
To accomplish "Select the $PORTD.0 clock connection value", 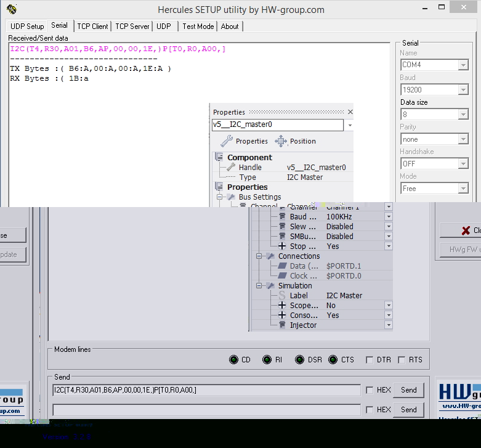I will pos(344,276).
